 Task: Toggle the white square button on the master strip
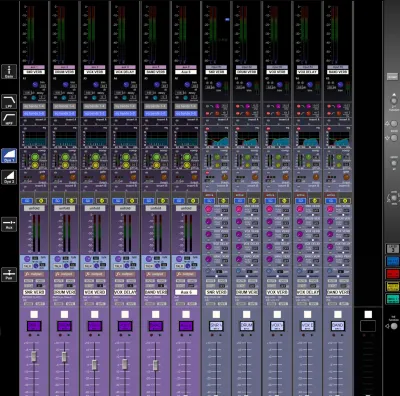tap(368, 314)
